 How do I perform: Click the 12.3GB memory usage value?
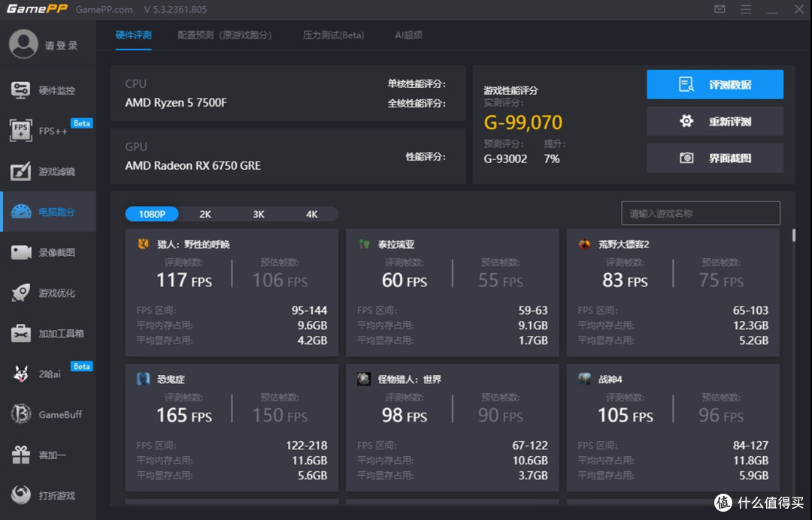[750, 325]
